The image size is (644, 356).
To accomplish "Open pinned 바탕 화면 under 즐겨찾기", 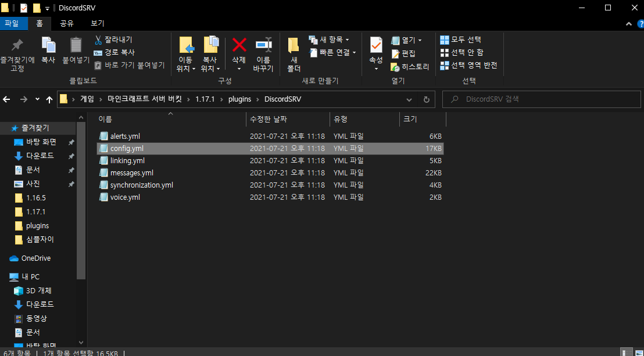I will [41, 142].
